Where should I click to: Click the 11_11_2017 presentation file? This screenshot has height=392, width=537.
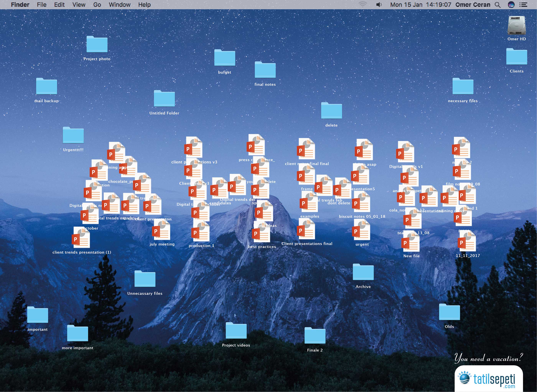pyautogui.click(x=467, y=242)
